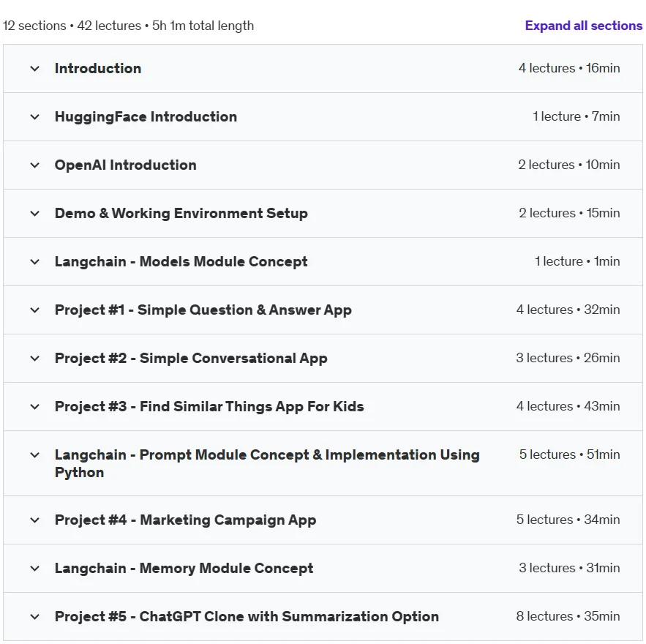Expand Langchain Memory Module Concept chevron
Image resolution: width=646 pixels, height=644 pixels.
[x=35, y=568]
